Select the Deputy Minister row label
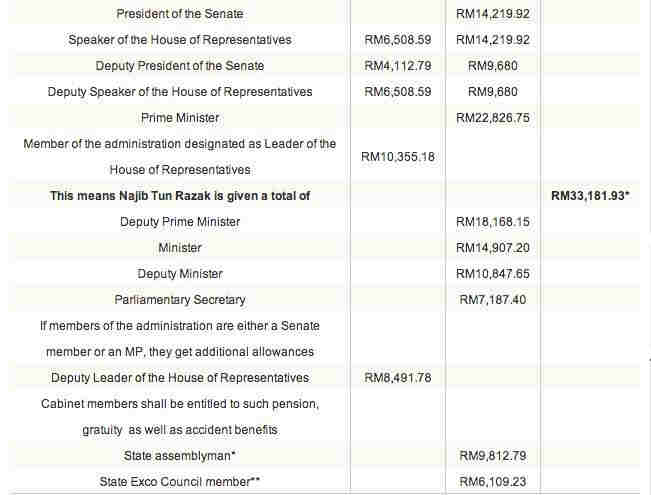Image resolution: width=651 pixels, height=495 pixels. point(180,274)
